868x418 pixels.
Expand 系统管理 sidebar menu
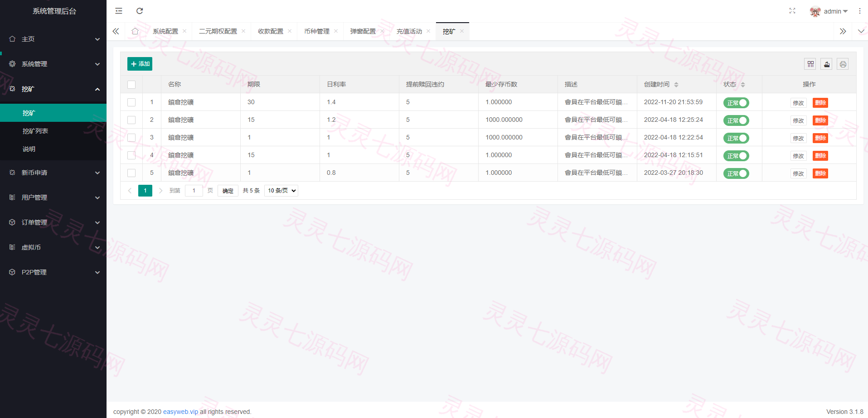(x=53, y=64)
